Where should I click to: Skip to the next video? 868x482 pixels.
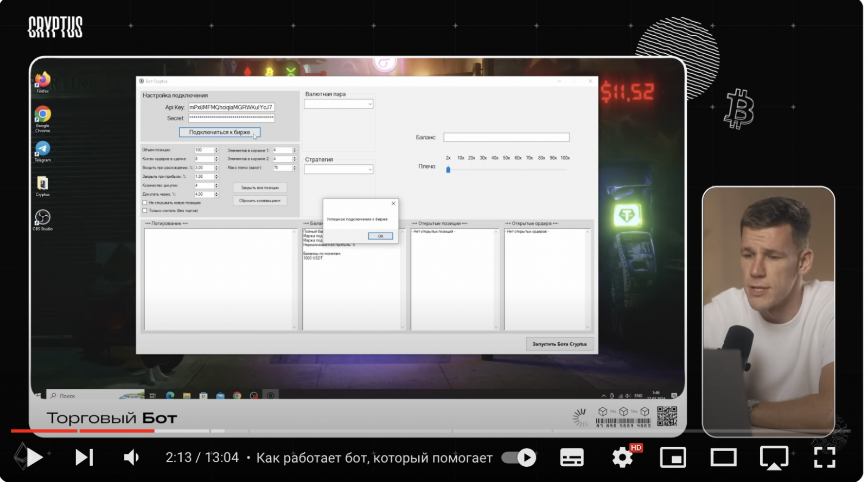84,458
